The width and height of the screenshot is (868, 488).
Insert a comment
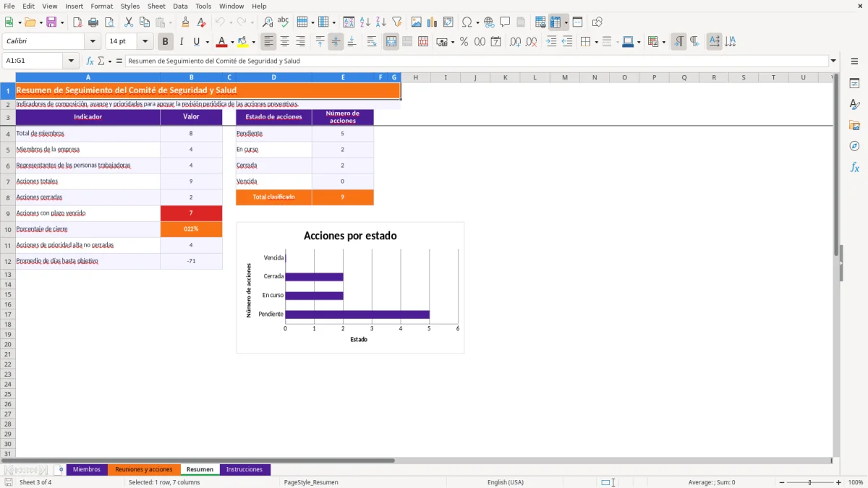505,22
